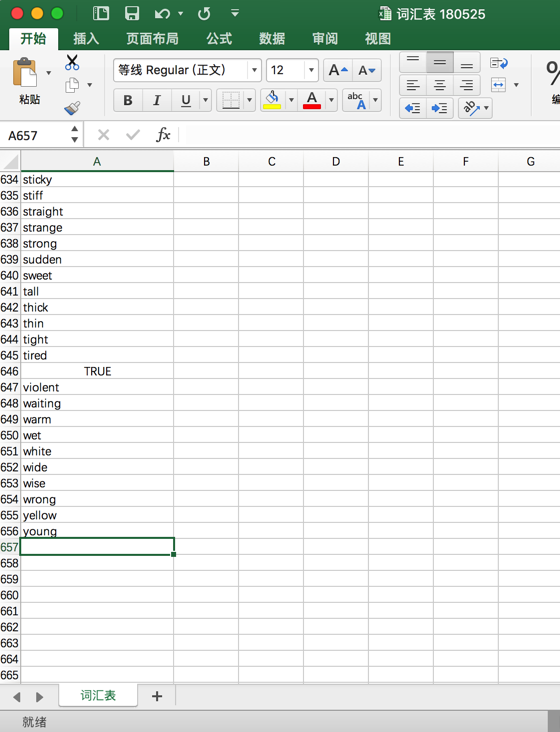
Task: Toggle middle vertical alignment
Action: 440,62
